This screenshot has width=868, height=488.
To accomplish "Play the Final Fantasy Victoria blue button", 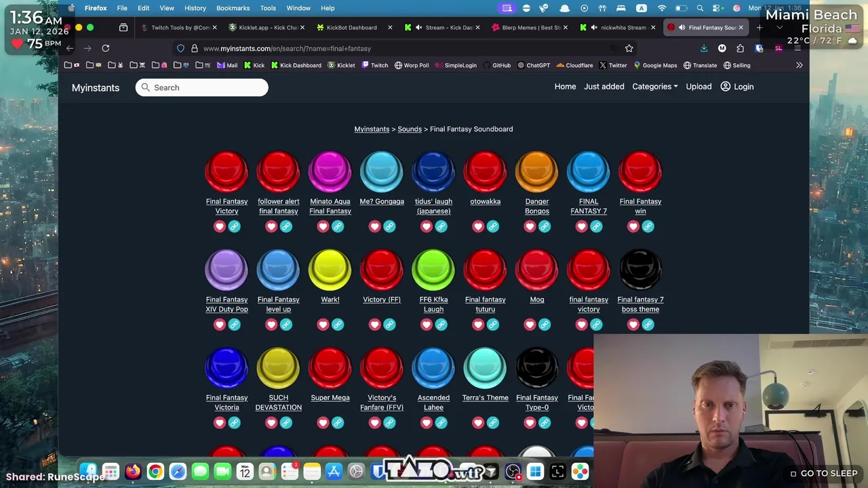I will [226, 369].
